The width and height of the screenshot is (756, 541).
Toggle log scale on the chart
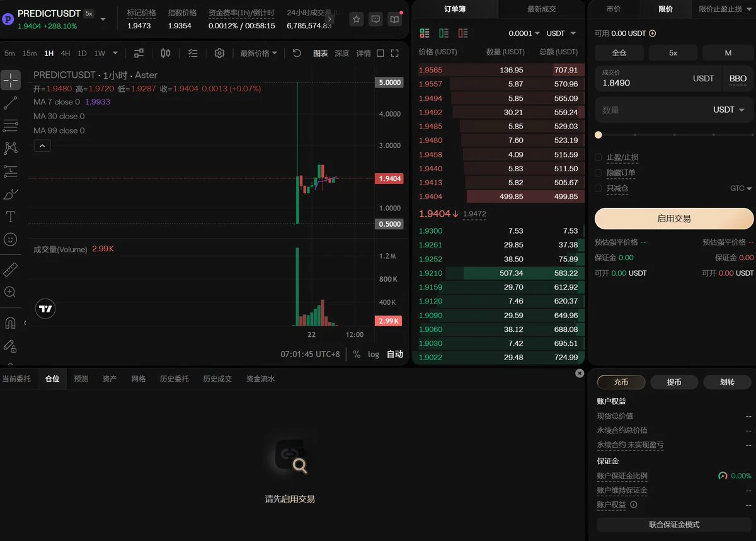(x=374, y=354)
